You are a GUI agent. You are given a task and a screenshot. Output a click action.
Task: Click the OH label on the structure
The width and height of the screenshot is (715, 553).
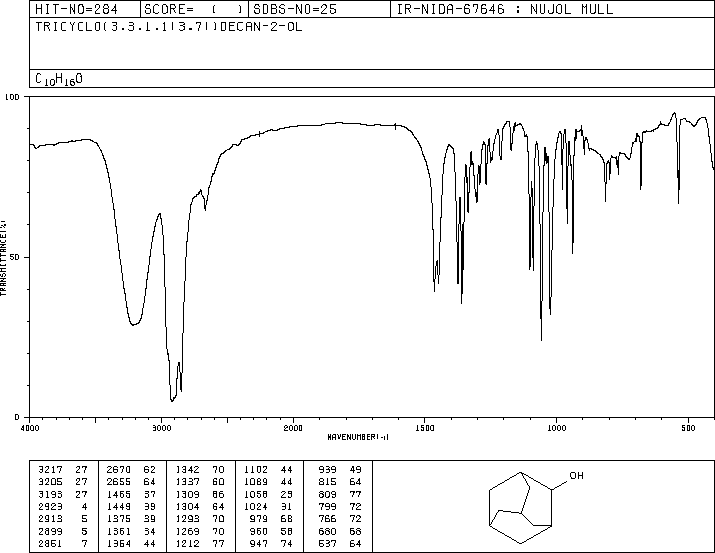576,475
